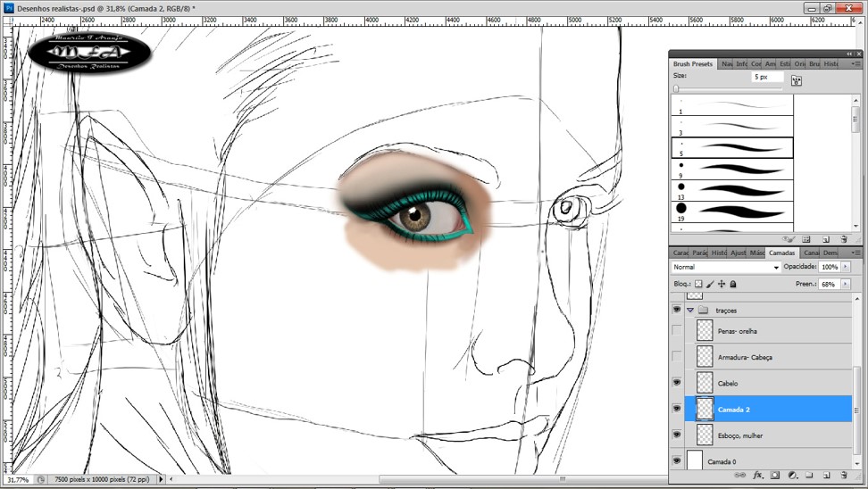Add a layer mask to layer
Screen dimensions: 868x489
[775, 476]
